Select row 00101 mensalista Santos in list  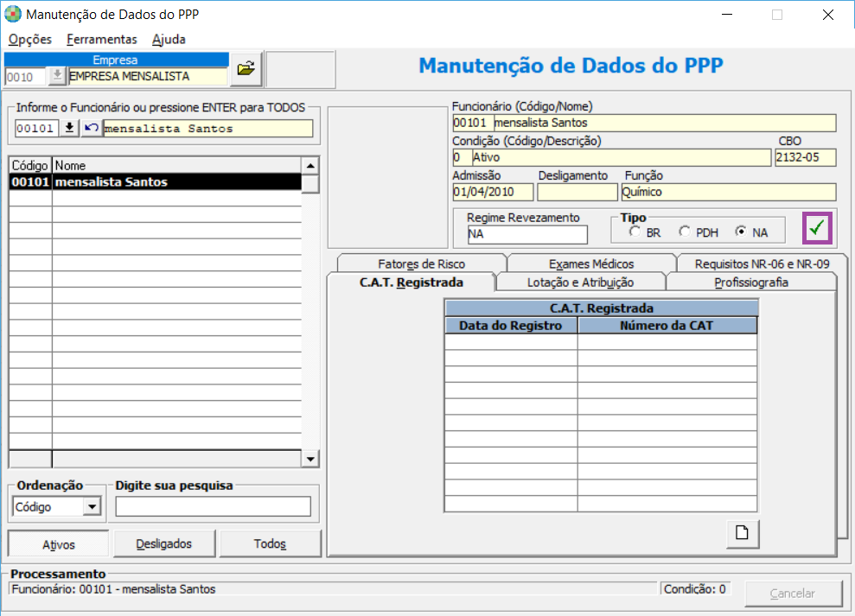[156, 182]
